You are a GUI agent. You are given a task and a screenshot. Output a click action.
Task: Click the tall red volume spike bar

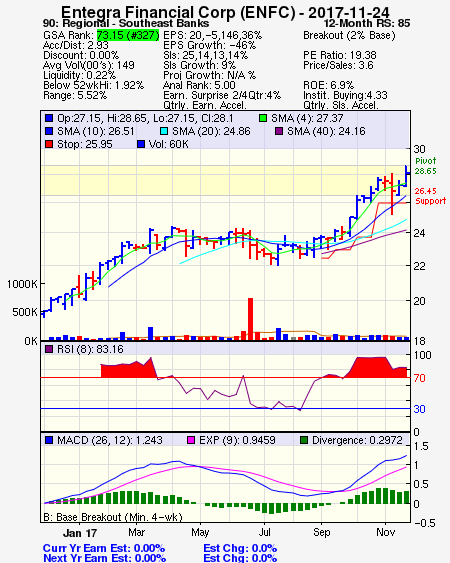tap(250, 319)
